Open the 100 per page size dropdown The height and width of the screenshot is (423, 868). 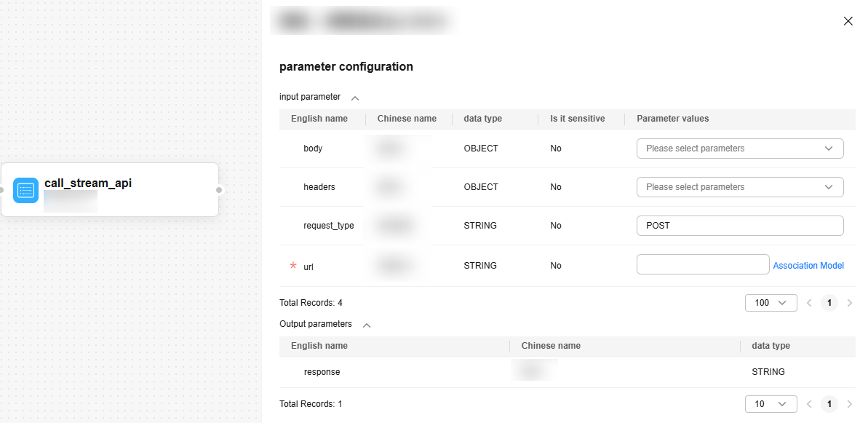pyautogui.click(x=770, y=303)
